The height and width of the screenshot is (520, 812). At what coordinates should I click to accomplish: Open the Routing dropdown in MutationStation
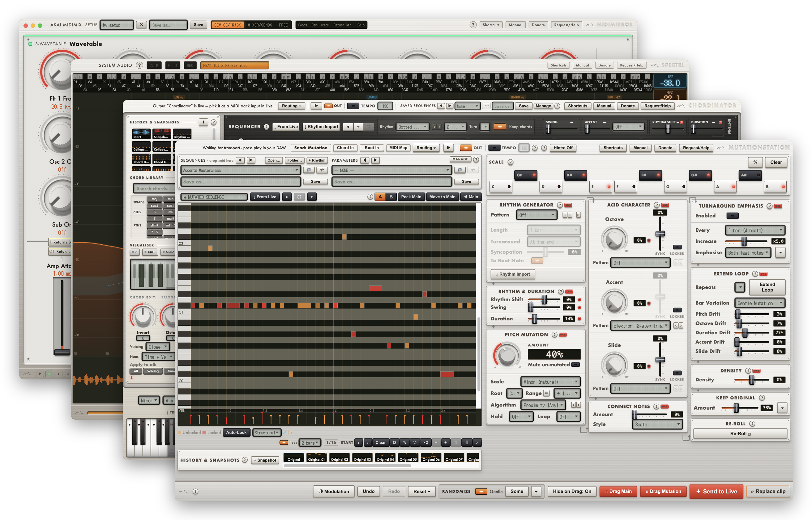tap(426, 148)
